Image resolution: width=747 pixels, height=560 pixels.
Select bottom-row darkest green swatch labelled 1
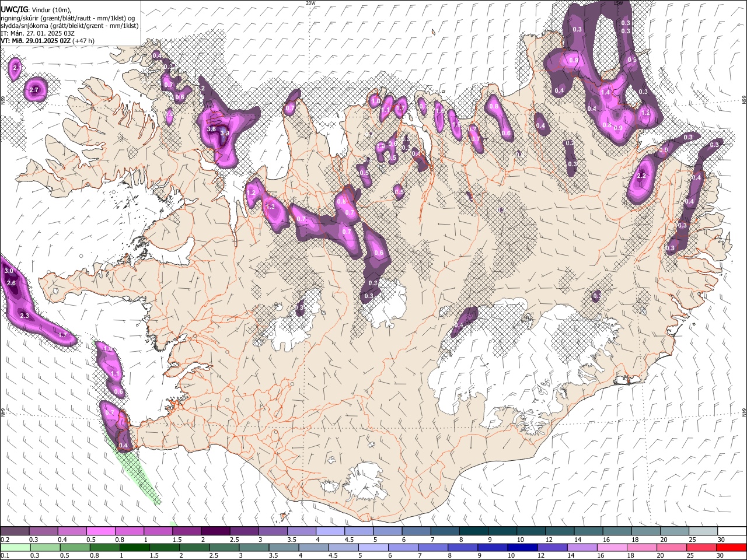[x=135, y=547]
